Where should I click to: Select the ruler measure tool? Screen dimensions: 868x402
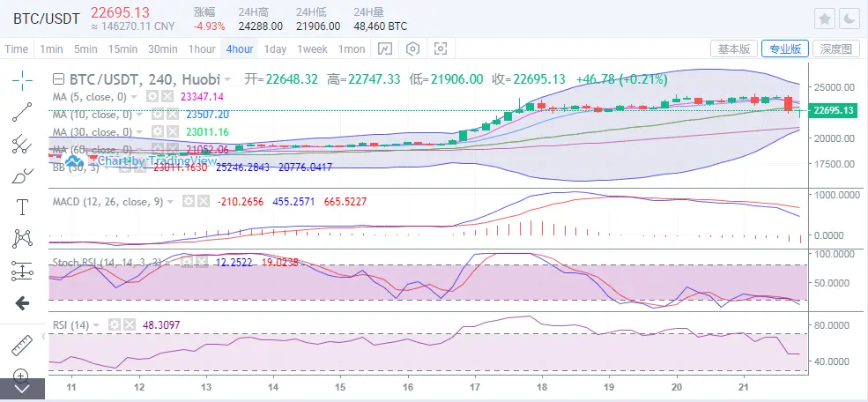coord(22,345)
